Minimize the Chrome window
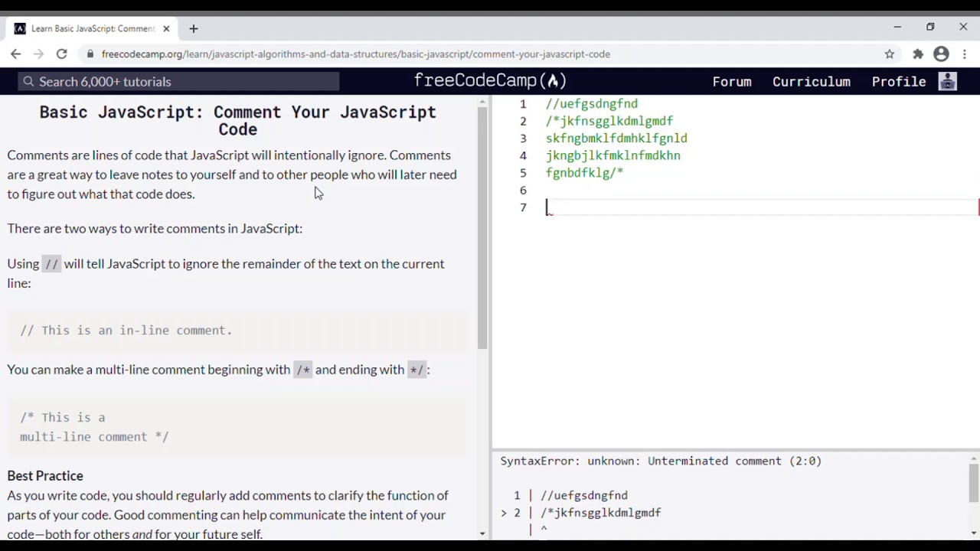 (x=897, y=28)
